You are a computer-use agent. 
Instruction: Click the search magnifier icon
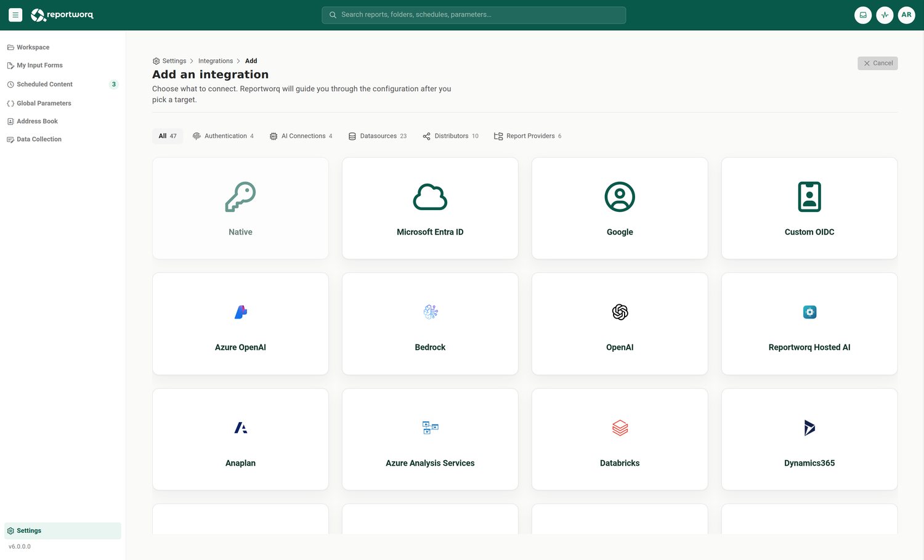point(333,15)
